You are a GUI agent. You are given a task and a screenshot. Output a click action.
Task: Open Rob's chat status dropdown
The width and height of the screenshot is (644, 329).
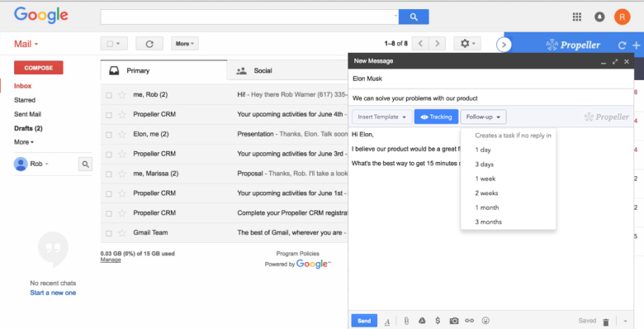pos(40,164)
